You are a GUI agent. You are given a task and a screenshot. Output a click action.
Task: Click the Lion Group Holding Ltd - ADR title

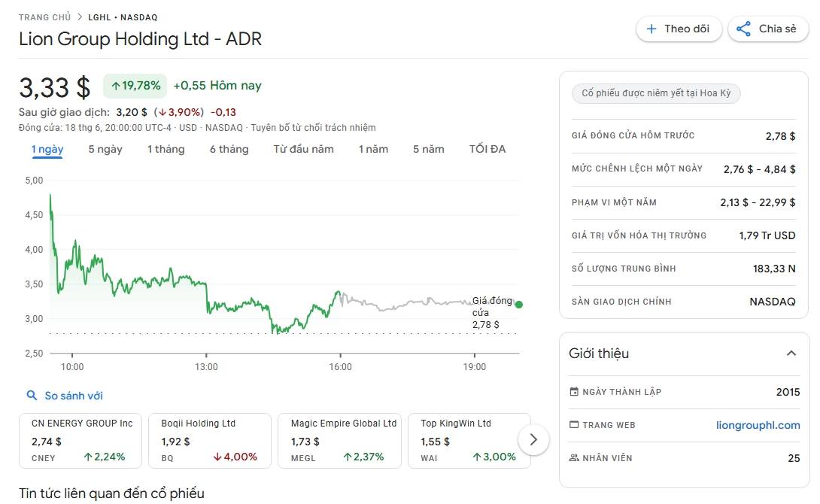point(140,39)
